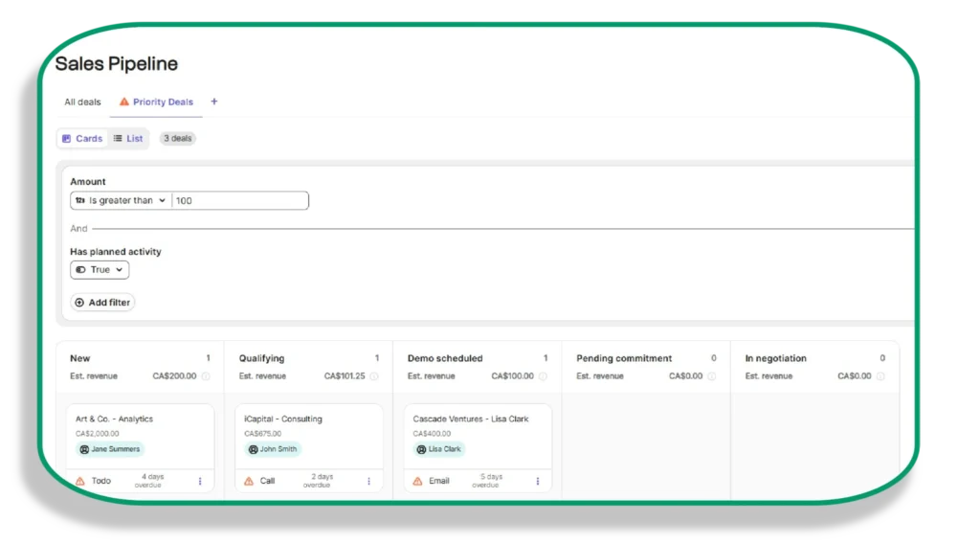980x544 pixels.
Task: Click the CA$400.00 deal amount
Action: click(432, 433)
